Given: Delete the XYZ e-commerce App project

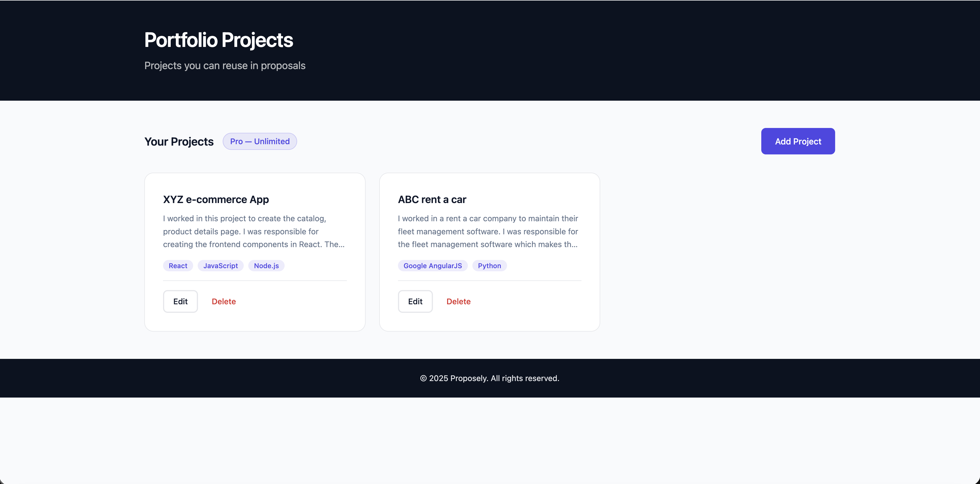Looking at the screenshot, I should (x=224, y=302).
